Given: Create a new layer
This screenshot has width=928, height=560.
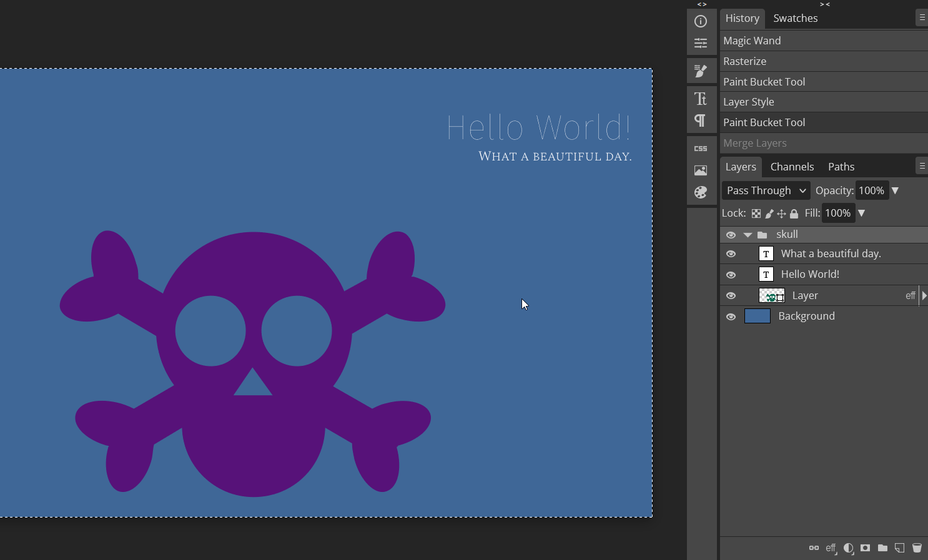Looking at the screenshot, I should tap(899, 548).
